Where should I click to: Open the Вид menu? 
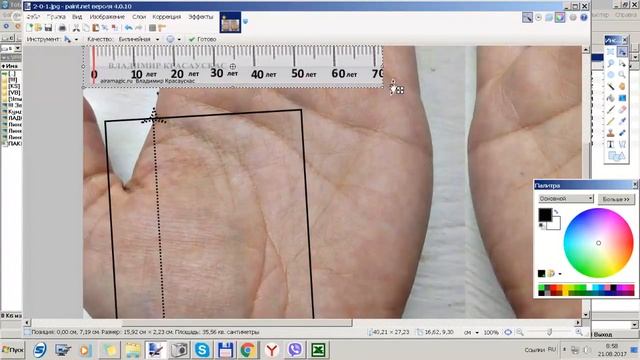coord(77,17)
